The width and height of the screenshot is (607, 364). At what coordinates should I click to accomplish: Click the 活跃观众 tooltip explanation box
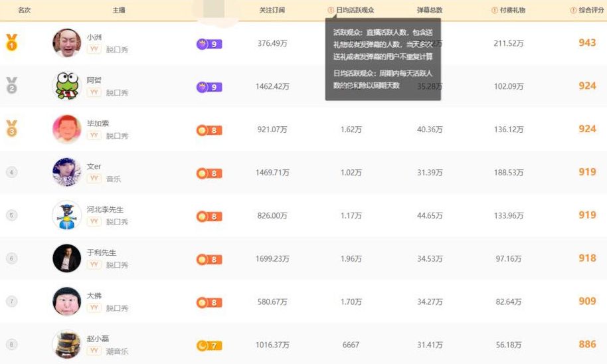[383, 59]
